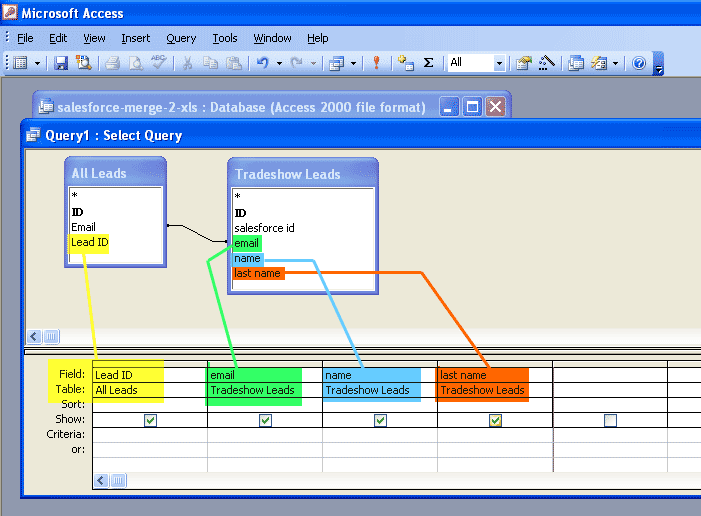This screenshot has width=701, height=516.
Task: Select Lead ID field in All Leads table
Action: click(x=89, y=242)
